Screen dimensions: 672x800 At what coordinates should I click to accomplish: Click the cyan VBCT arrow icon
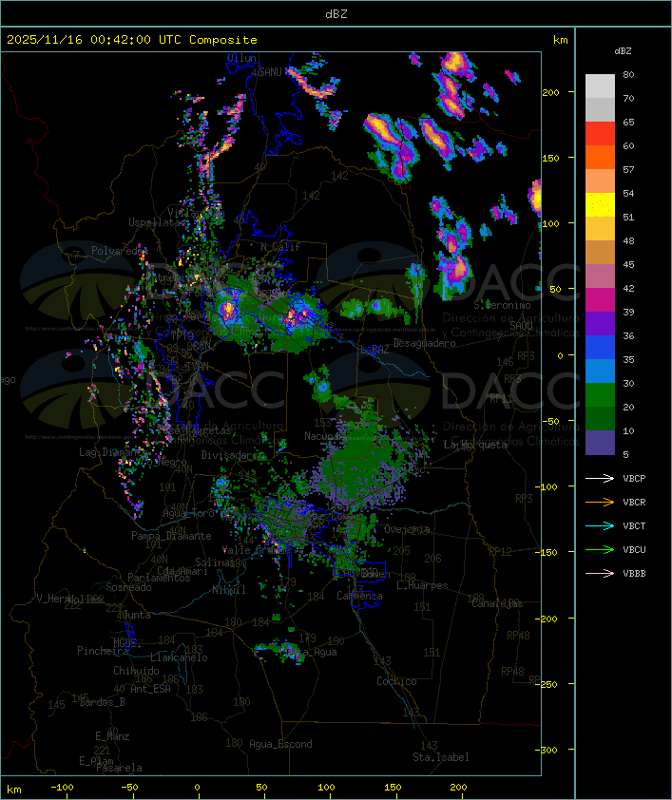click(x=600, y=525)
